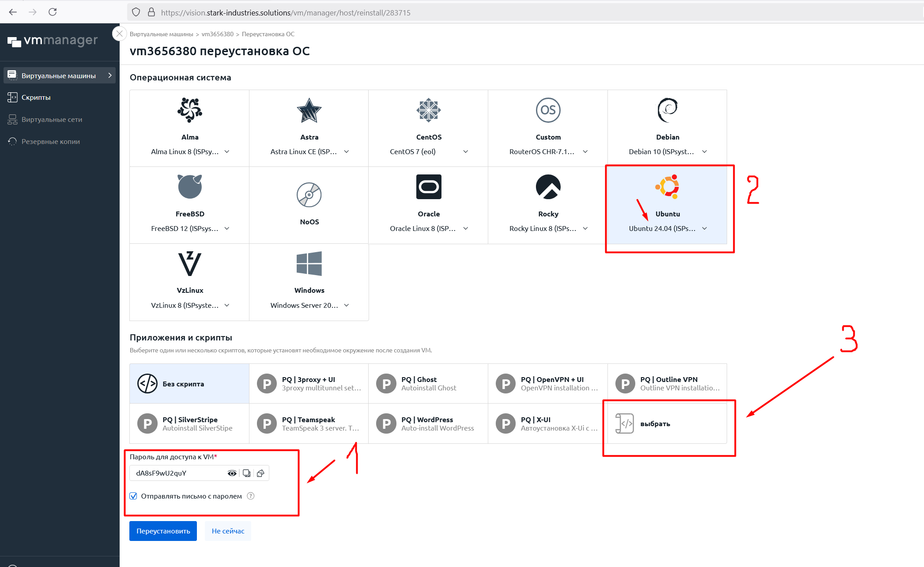View site security padlock info
Viewport: 924px width, 567px height.
[x=151, y=12]
